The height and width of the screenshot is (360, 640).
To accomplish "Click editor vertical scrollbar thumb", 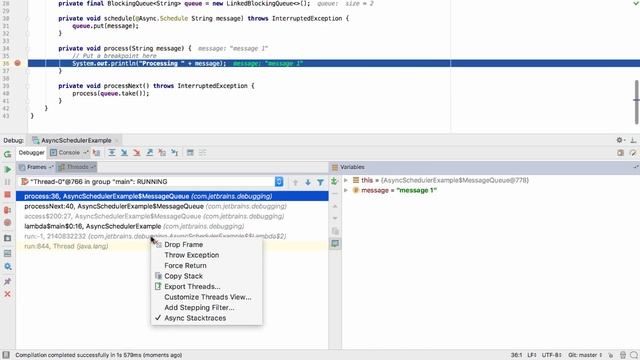I will click(x=636, y=102).
